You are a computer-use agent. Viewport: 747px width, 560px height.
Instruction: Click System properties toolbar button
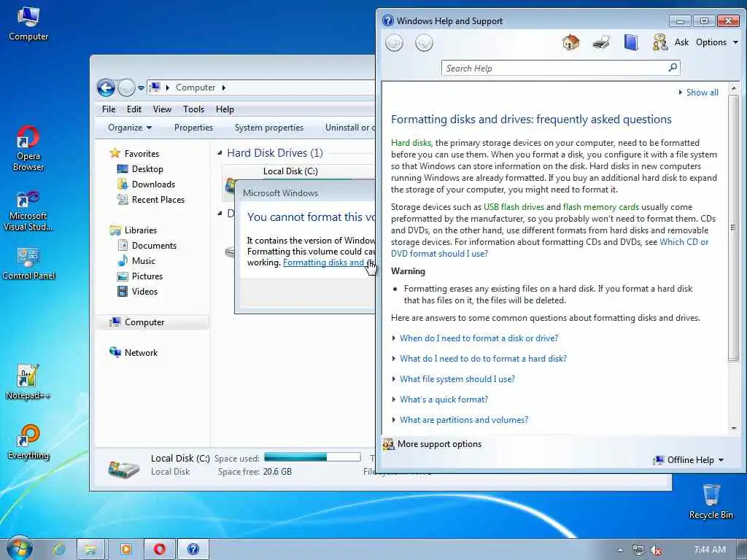click(268, 128)
